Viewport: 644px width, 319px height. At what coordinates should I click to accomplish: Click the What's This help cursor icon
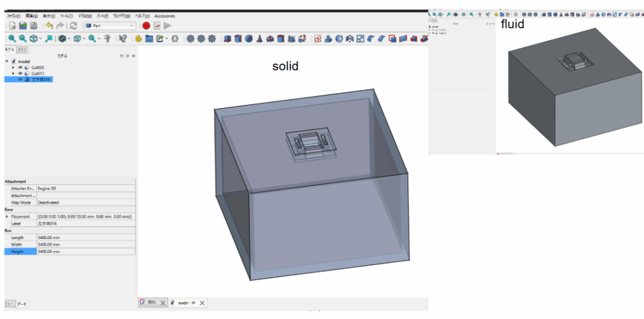(x=123, y=39)
